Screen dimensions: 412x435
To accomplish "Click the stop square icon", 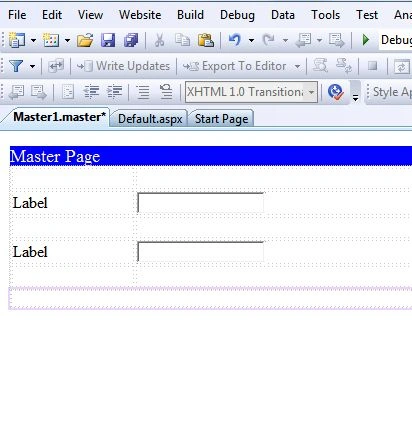I will click(372, 66).
